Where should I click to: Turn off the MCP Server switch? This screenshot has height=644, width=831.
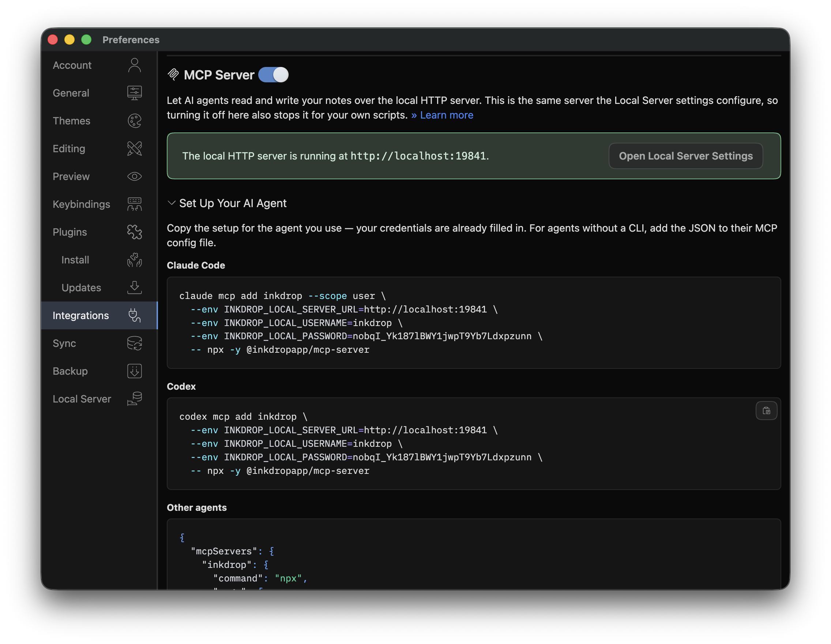pyautogui.click(x=273, y=75)
